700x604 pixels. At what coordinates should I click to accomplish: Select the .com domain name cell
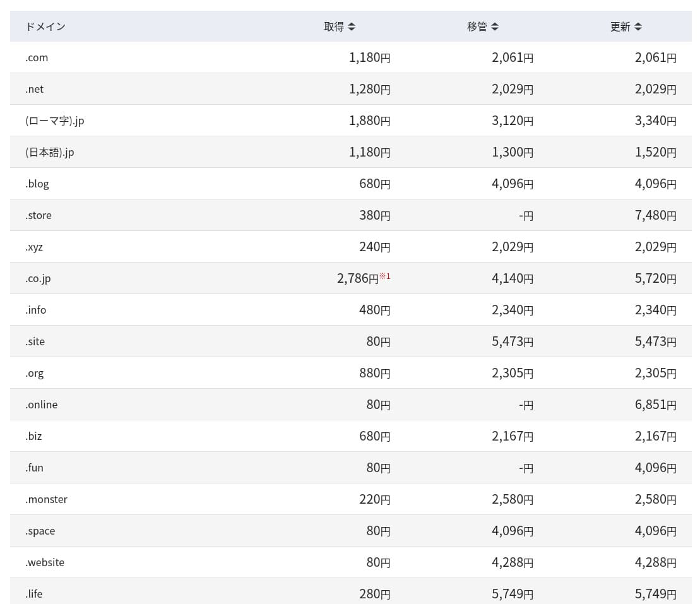click(37, 57)
